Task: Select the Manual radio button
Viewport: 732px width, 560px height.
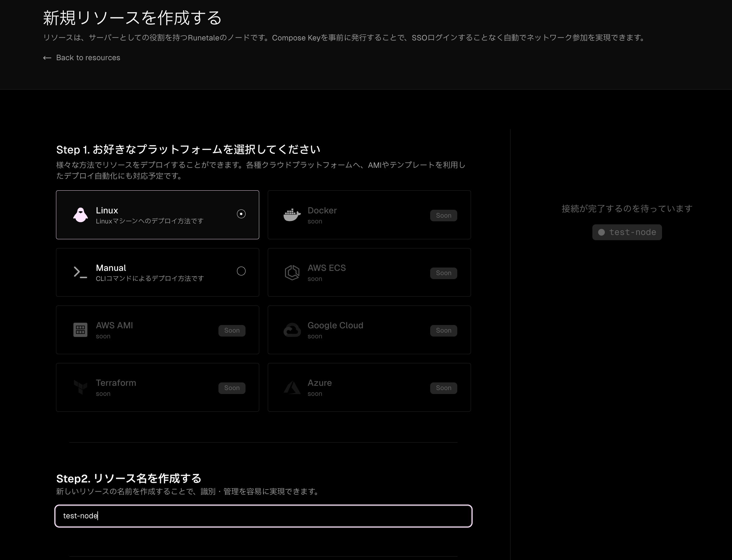Action: click(x=241, y=271)
